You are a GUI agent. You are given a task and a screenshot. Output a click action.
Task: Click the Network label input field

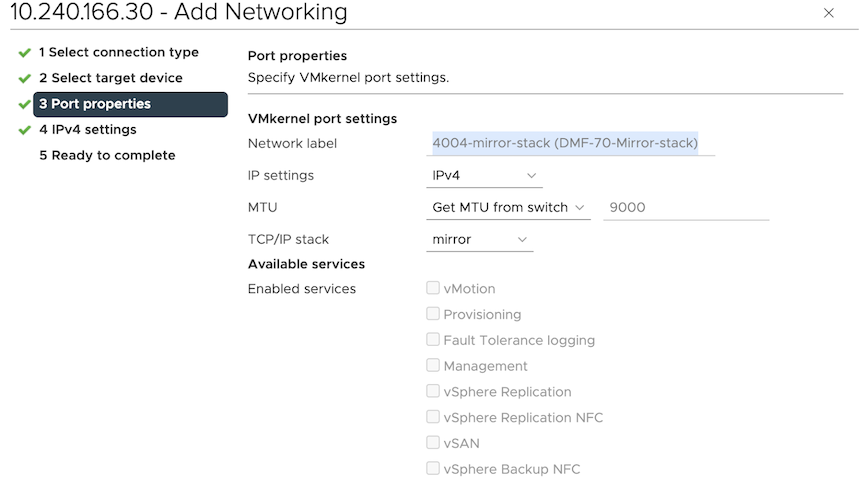tap(570, 143)
